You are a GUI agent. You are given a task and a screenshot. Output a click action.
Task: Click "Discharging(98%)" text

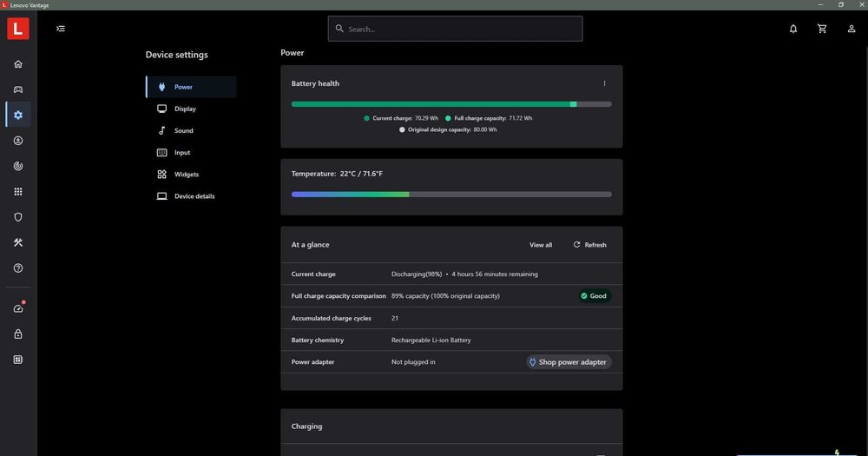pos(417,274)
